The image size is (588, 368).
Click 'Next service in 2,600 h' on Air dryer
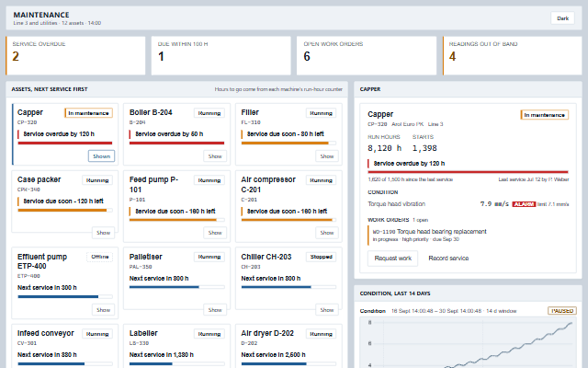[273, 355]
